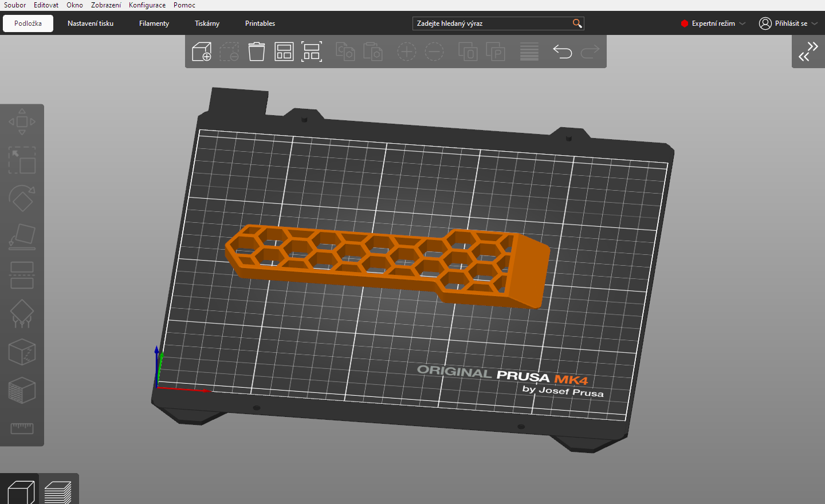
Task: Open the Okno menu
Action: coord(74,5)
